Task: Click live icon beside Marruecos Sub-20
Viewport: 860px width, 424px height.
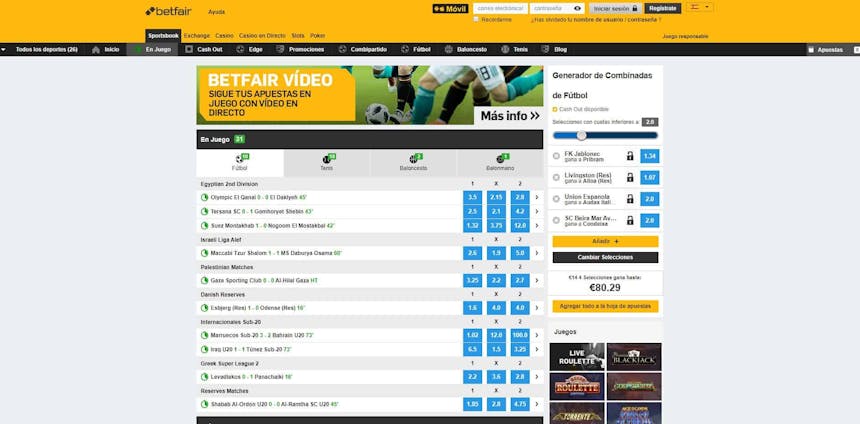Action: click(205, 335)
